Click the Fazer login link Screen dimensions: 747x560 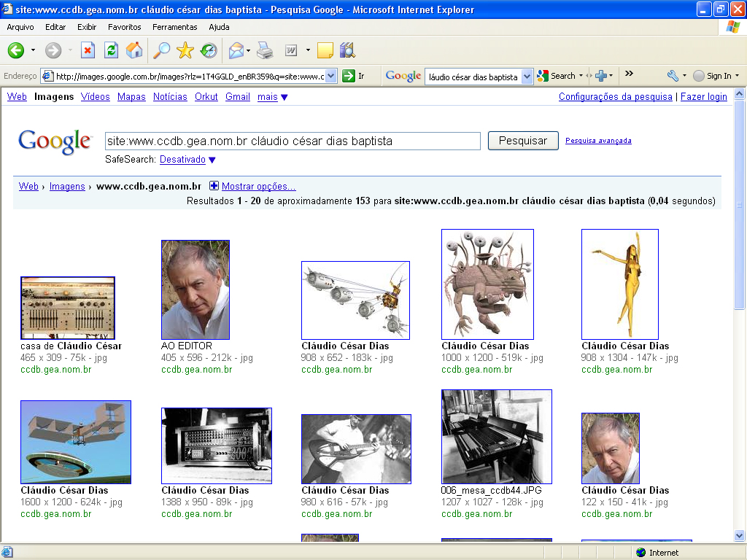tap(703, 97)
